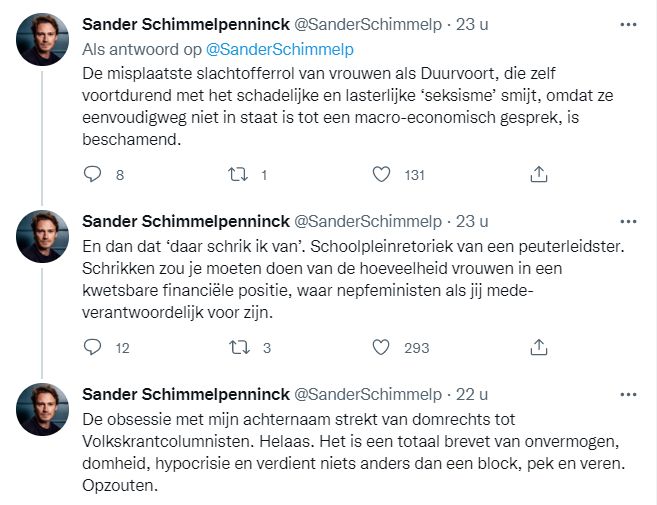
Task: Open more options on the third tweet
Action: (x=627, y=392)
